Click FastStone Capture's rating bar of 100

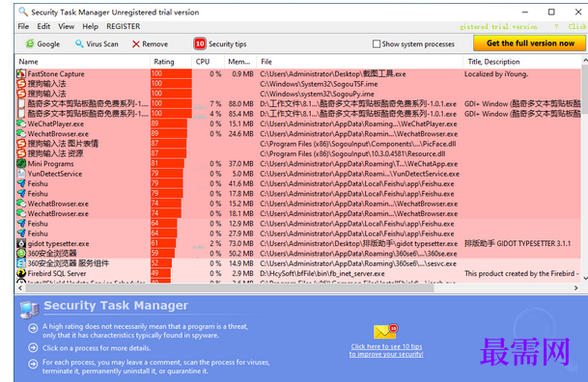click(x=171, y=73)
